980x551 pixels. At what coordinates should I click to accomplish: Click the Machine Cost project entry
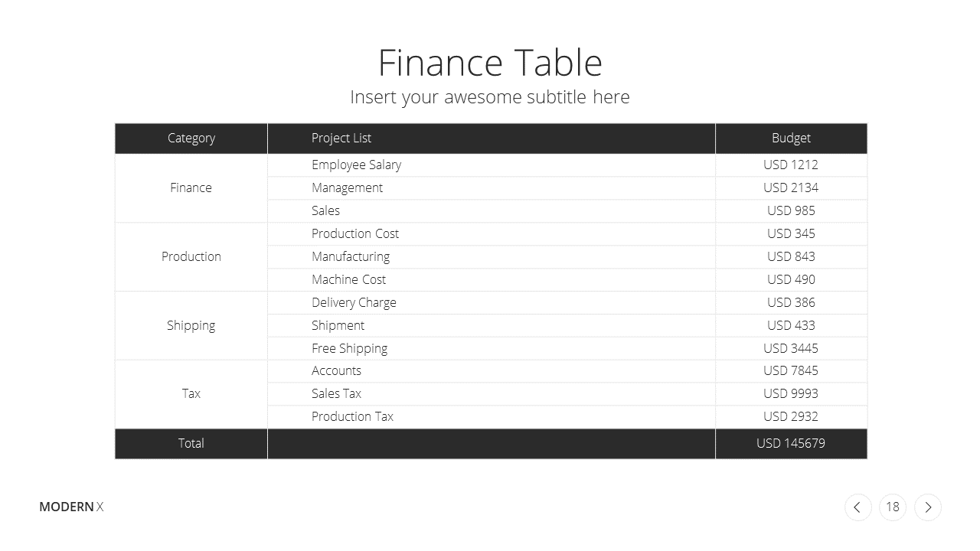pyautogui.click(x=348, y=279)
